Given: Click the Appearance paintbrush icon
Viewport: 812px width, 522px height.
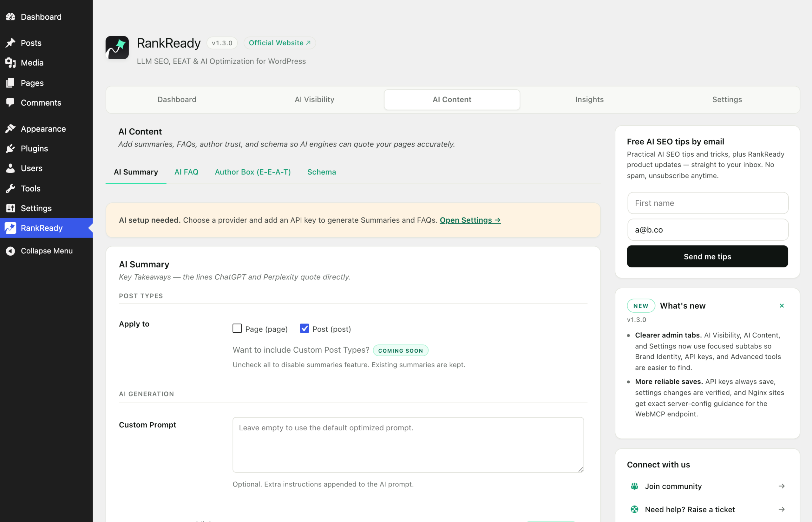Looking at the screenshot, I should coord(10,129).
